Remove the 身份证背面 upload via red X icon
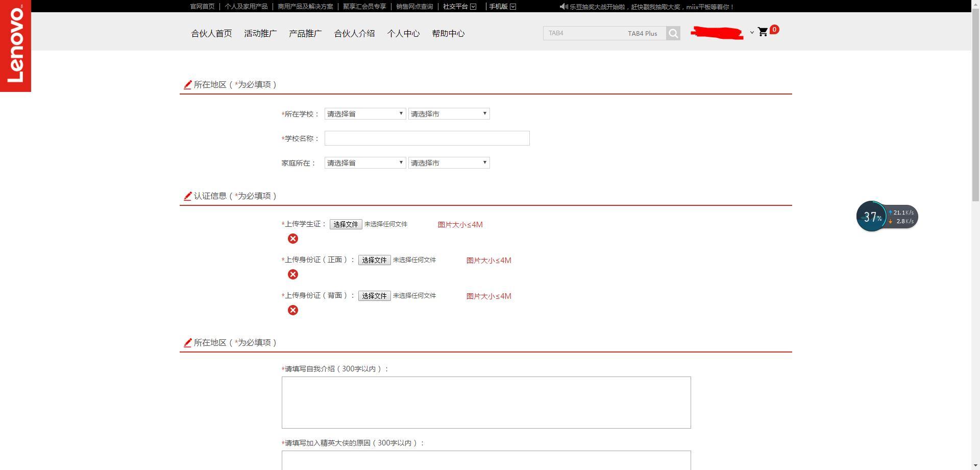This screenshot has height=470, width=980. click(x=292, y=310)
